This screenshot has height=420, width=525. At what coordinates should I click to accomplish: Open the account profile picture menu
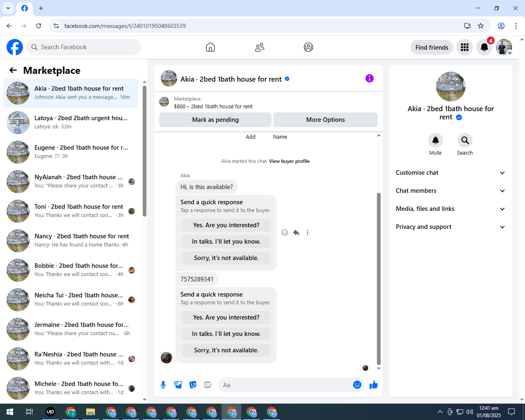504,47
